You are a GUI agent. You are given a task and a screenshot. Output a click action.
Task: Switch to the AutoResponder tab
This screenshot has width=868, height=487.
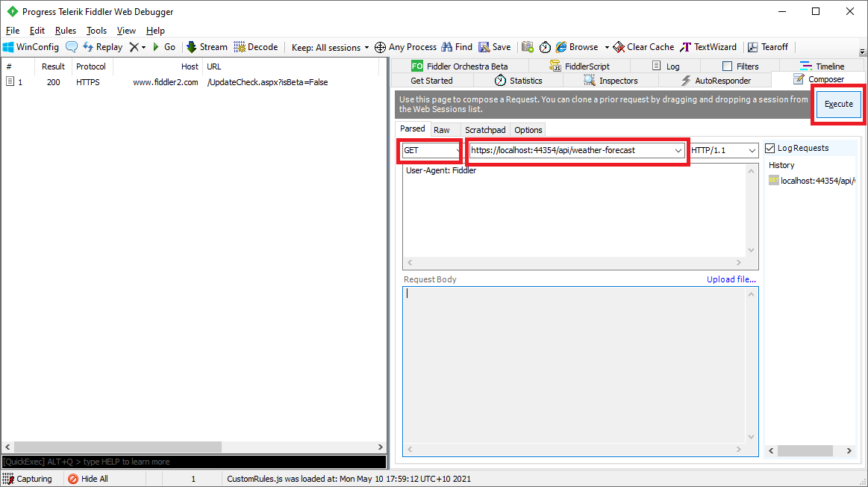[x=715, y=81]
